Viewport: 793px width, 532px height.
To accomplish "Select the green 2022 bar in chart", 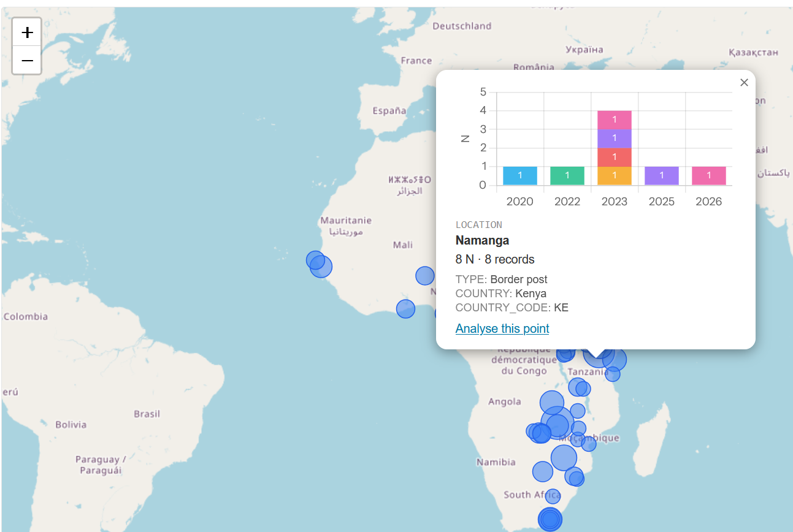I will 567,176.
